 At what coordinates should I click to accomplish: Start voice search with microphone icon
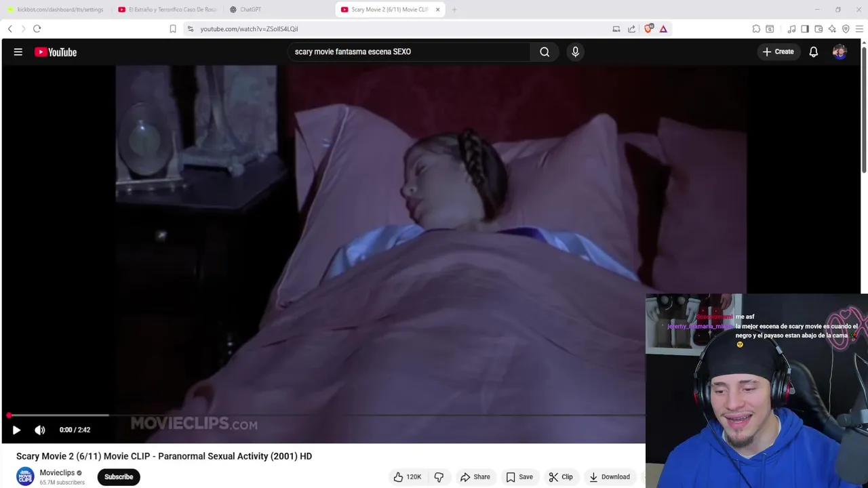point(575,52)
